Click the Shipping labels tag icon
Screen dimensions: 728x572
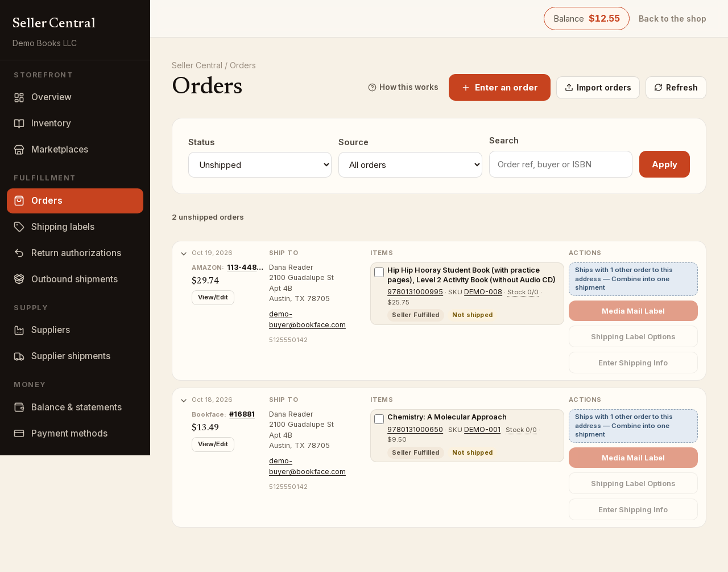click(19, 227)
